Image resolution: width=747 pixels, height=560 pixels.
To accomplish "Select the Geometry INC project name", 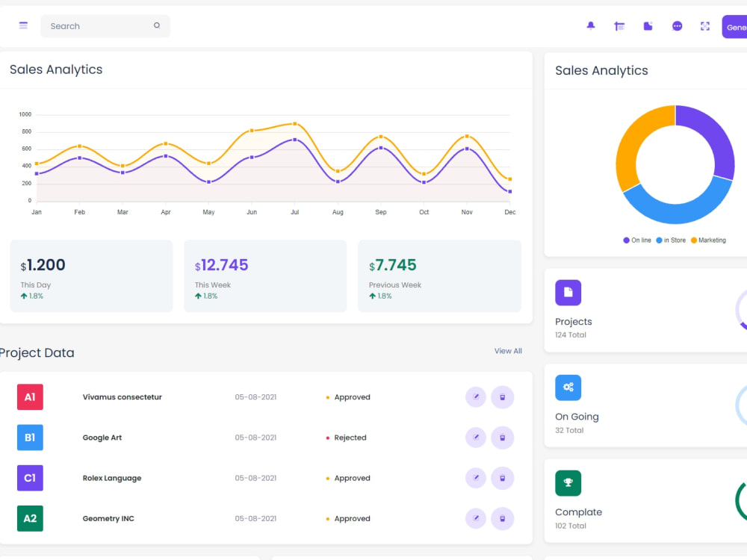I will 108,519.
